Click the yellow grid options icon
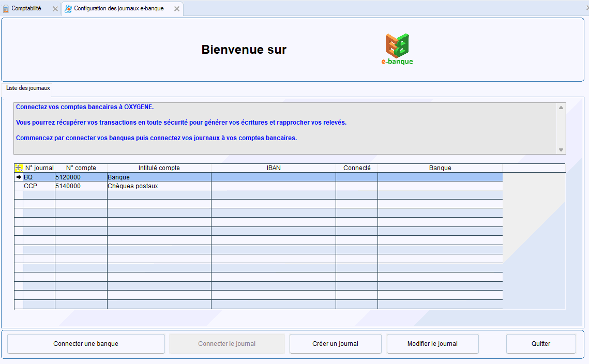589x364 pixels. tap(19, 168)
